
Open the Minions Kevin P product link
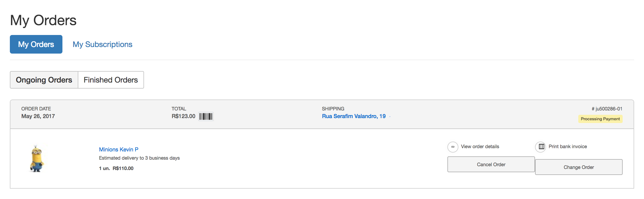pyautogui.click(x=119, y=150)
